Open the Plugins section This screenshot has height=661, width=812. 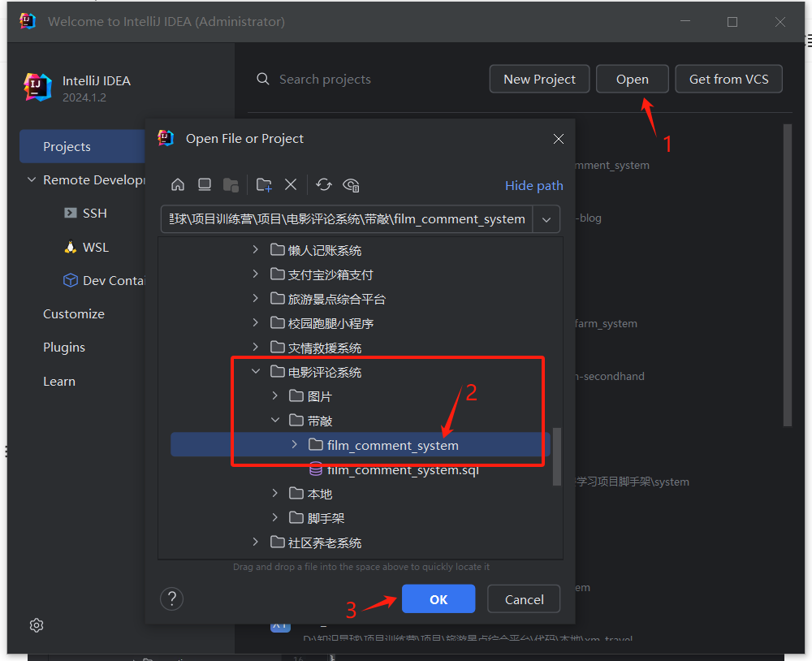pyautogui.click(x=63, y=347)
